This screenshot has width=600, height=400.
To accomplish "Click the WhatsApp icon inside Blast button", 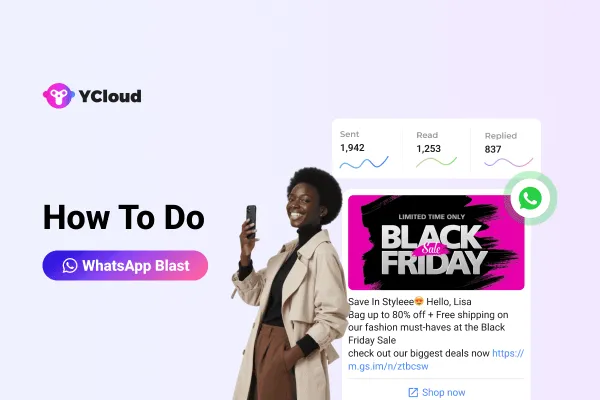I will click(x=70, y=266).
